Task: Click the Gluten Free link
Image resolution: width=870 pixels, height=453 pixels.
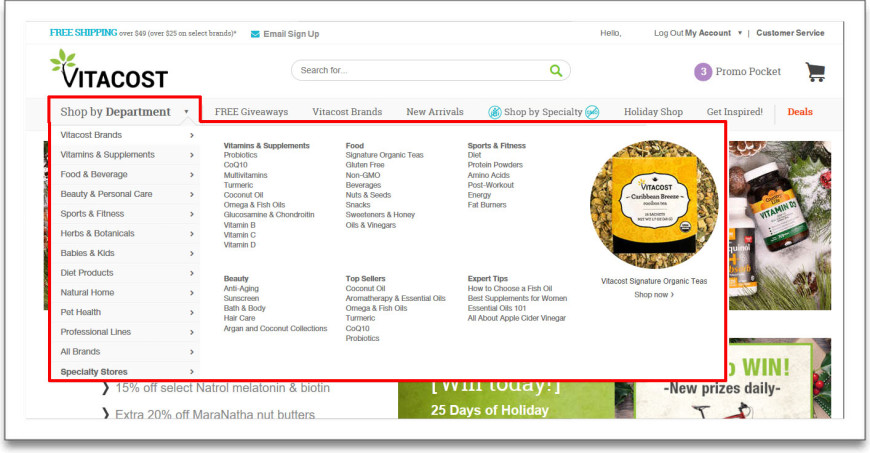Action: 365,165
